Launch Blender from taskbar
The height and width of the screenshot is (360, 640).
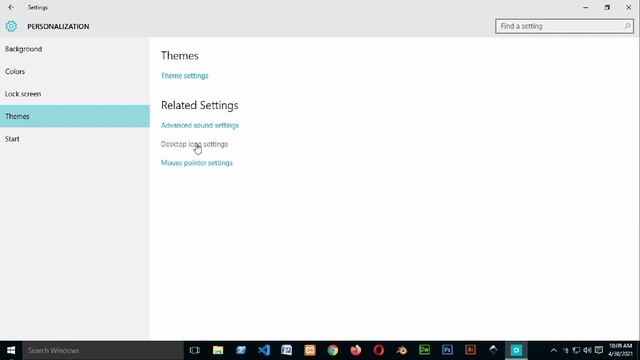(x=402, y=350)
